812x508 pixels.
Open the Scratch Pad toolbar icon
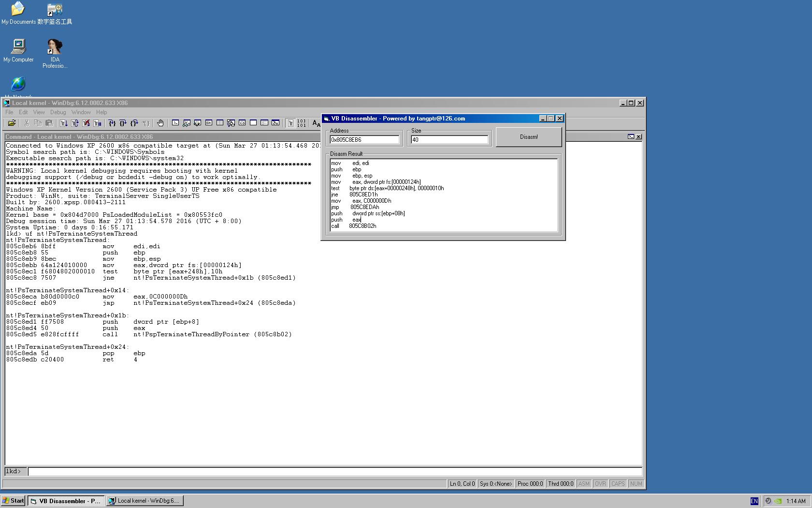(x=253, y=123)
